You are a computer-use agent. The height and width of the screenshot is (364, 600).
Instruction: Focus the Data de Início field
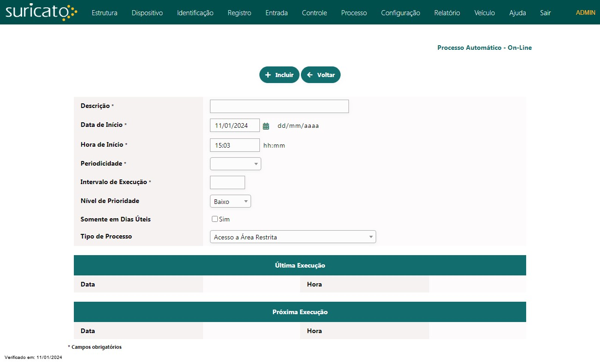[x=234, y=125]
